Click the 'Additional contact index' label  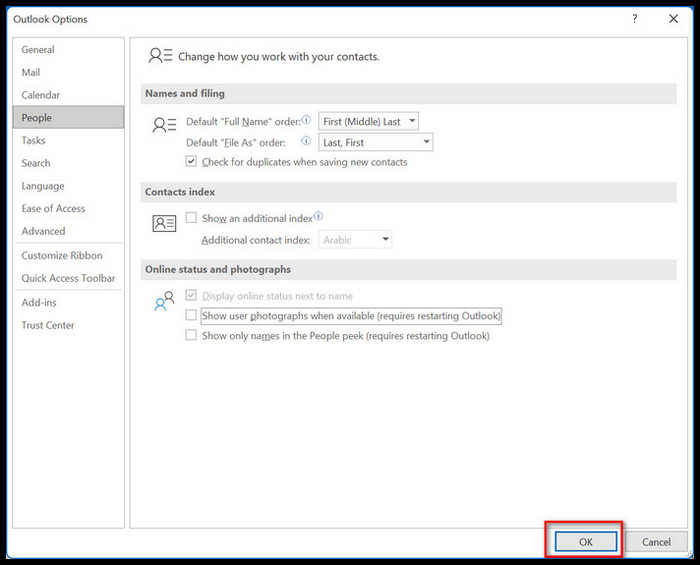[256, 240]
